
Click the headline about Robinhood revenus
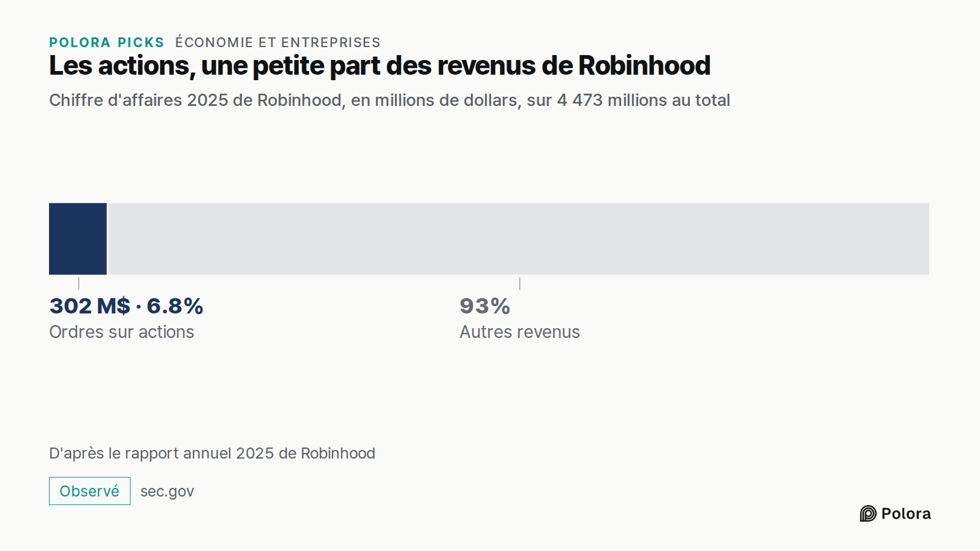[380, 66]
